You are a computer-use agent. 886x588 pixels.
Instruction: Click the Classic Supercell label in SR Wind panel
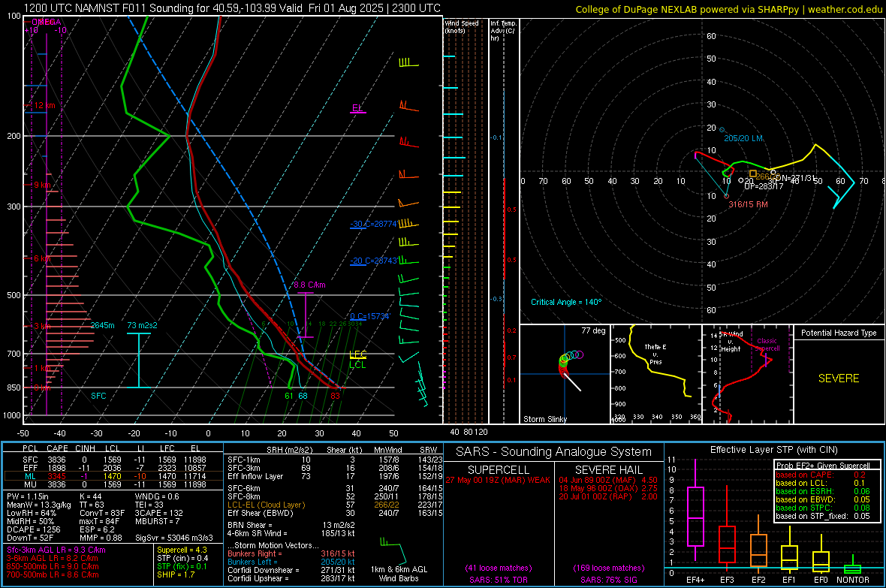(767, 345)
